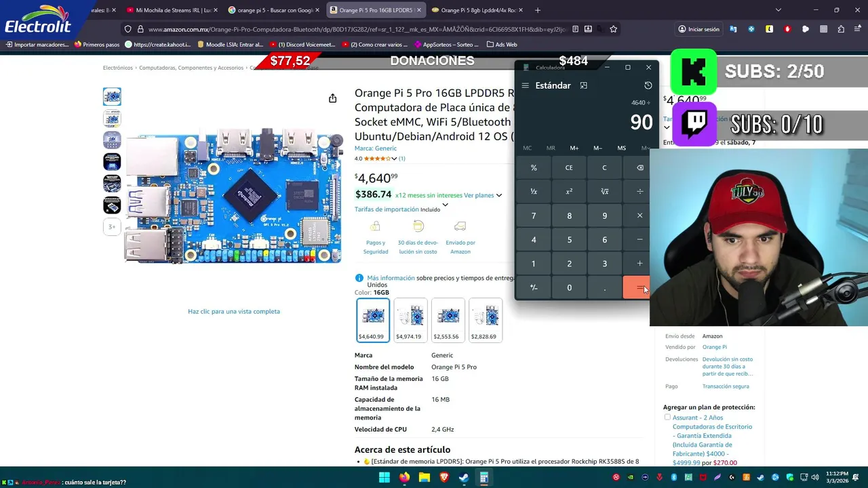Click the blue info icon beside Más información
The width and height of the screenshot is (868, 488).
click(359, 278)
